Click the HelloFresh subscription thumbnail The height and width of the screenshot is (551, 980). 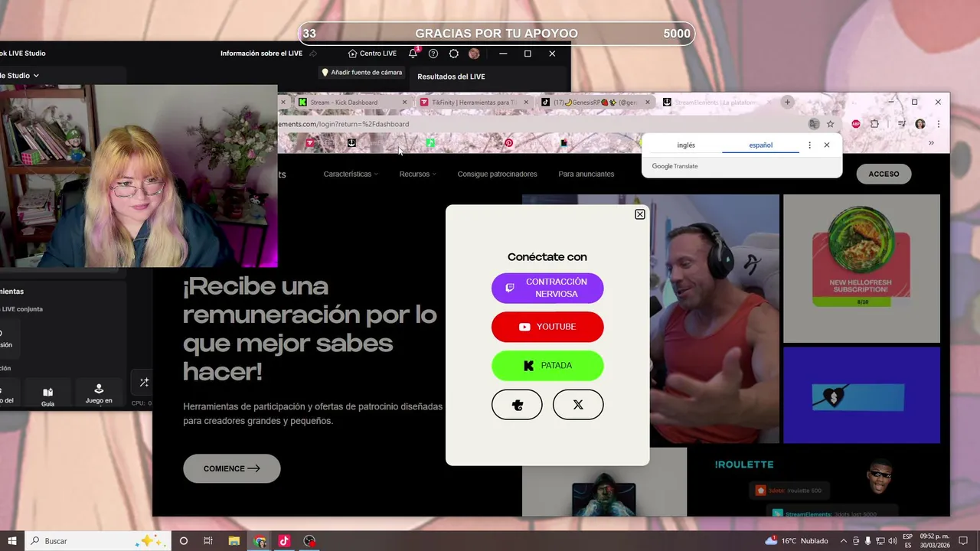pyautogui.click(x=861, y=268)
